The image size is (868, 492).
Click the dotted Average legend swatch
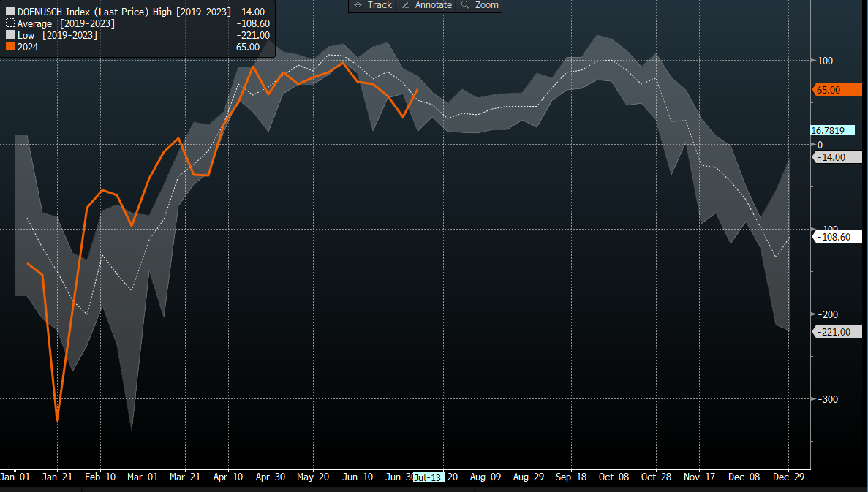point(10,23)
